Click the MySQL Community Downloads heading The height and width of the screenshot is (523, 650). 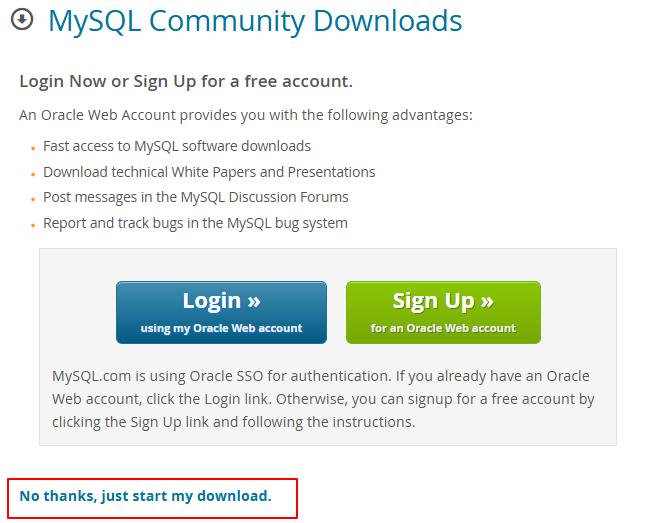point(255,20)
